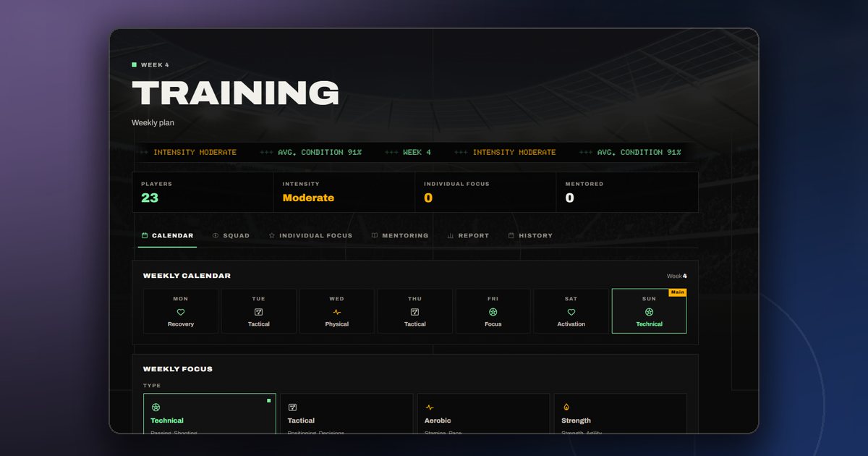This screenshot has height=456, width=868.
Task: Switch to the History tab
Action: click(530, 236)
